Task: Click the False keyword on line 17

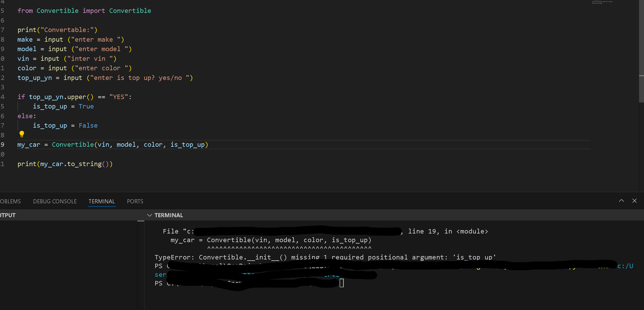Action: (88, 125)
